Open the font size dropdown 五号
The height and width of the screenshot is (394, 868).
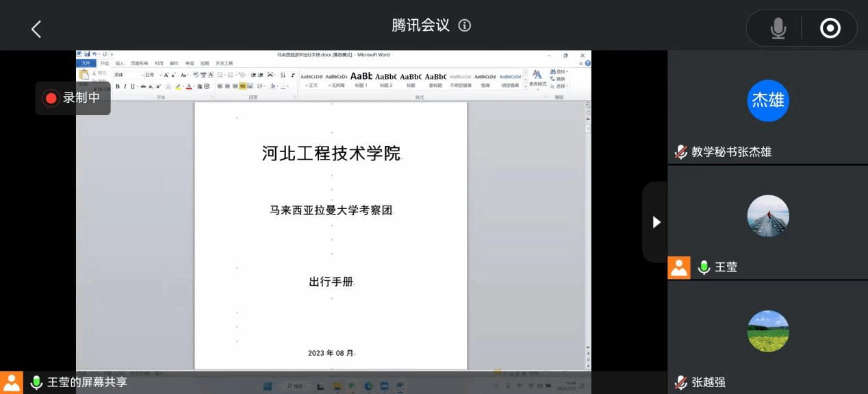tap(151, 75)
